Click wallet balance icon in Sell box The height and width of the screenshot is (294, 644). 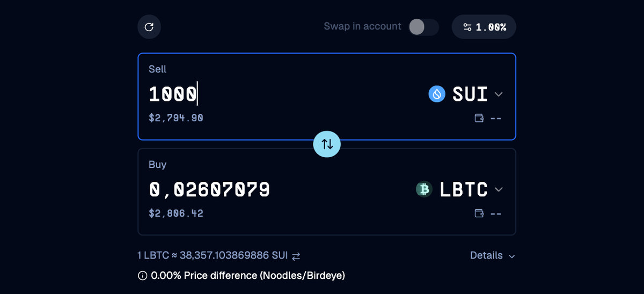(x=480, y=118)
